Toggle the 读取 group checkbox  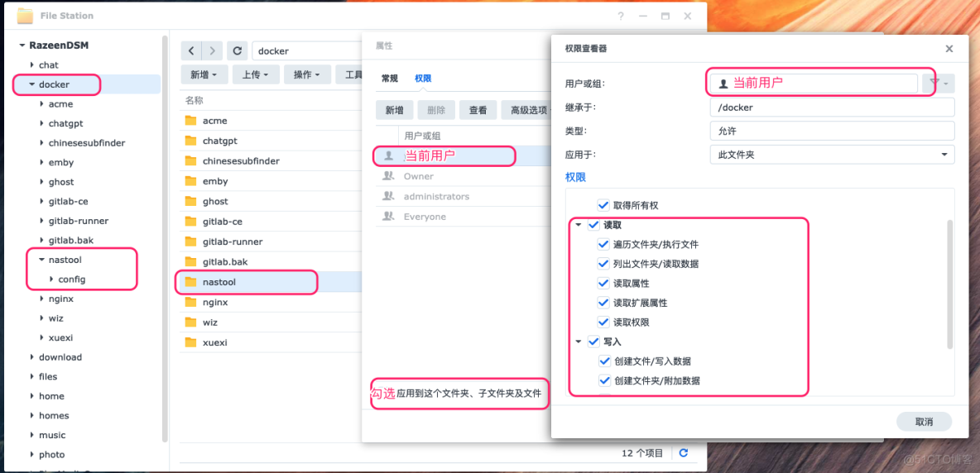pyautogui.click(x=593, y=225)
